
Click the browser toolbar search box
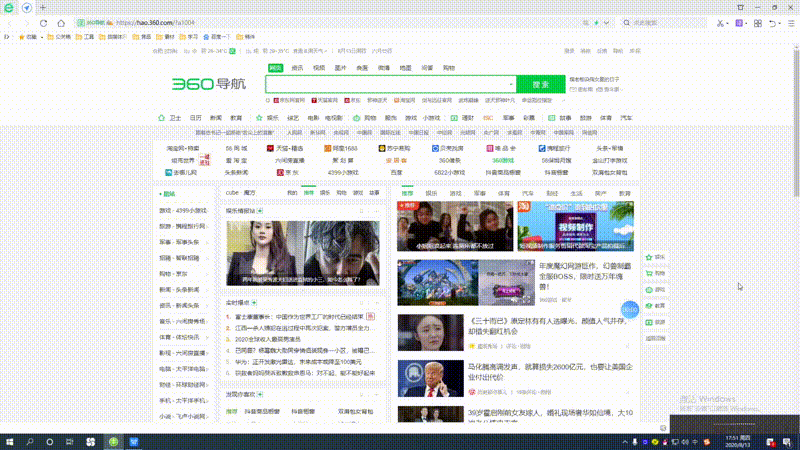point(666,23)
